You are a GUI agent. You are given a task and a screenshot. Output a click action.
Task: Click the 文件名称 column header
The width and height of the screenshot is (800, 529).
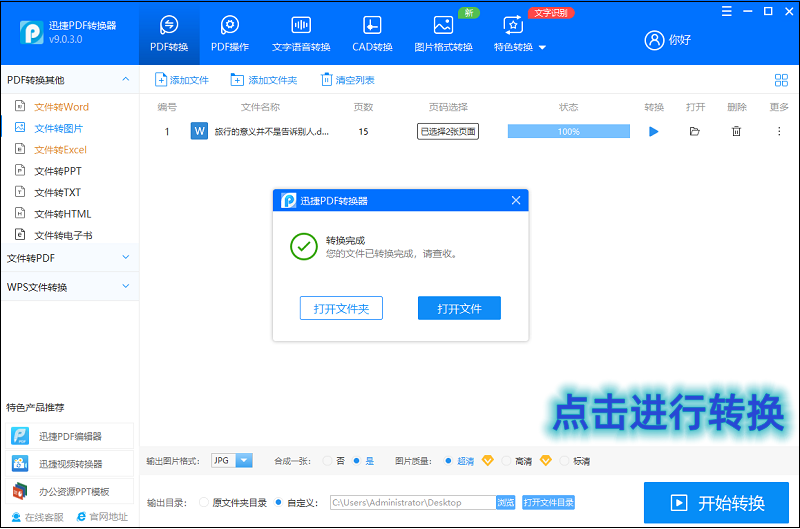260,107
